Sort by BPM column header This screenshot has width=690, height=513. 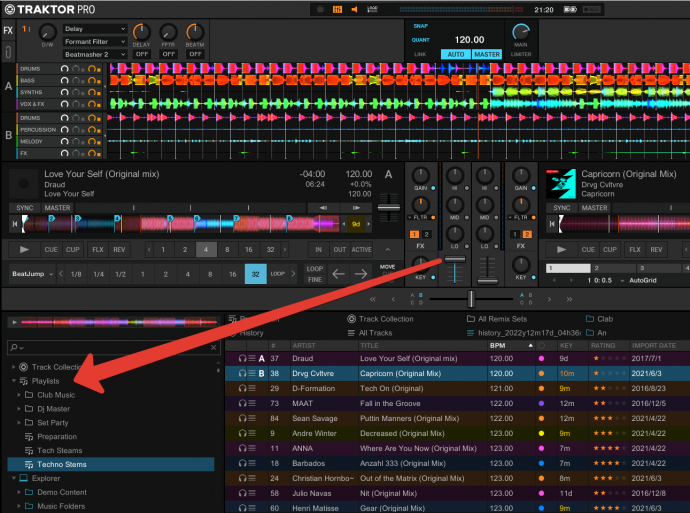coord(511,346)
